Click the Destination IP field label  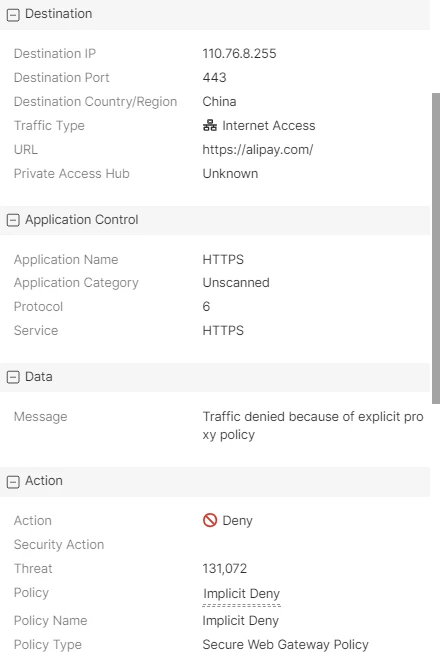point(55,53)
